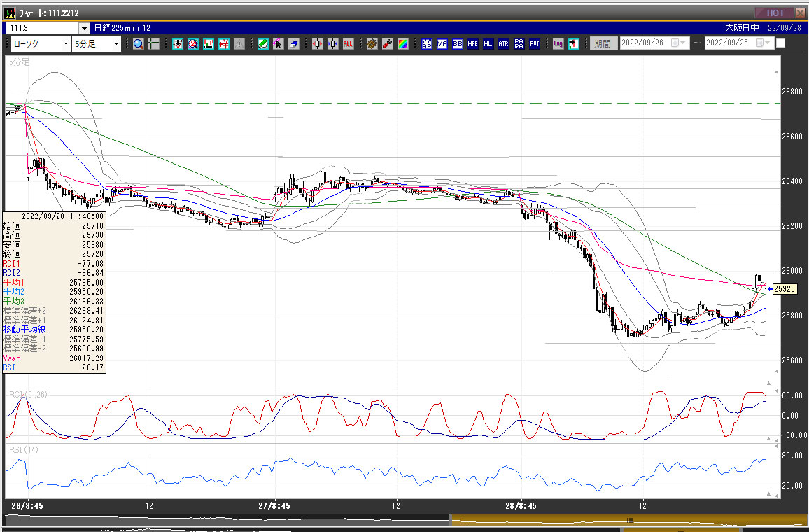Image resolution: width=809 pixels, height=532 pixels.
Task: Toggle the crosshair cursor tool
Action: point(153,44)
